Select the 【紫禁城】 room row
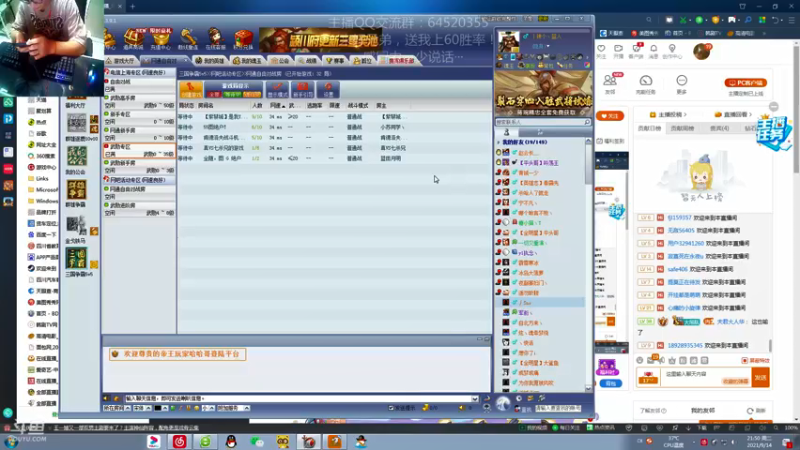Image resolution: width=800 pixels, height=450 pixels. tap(334, 117)
